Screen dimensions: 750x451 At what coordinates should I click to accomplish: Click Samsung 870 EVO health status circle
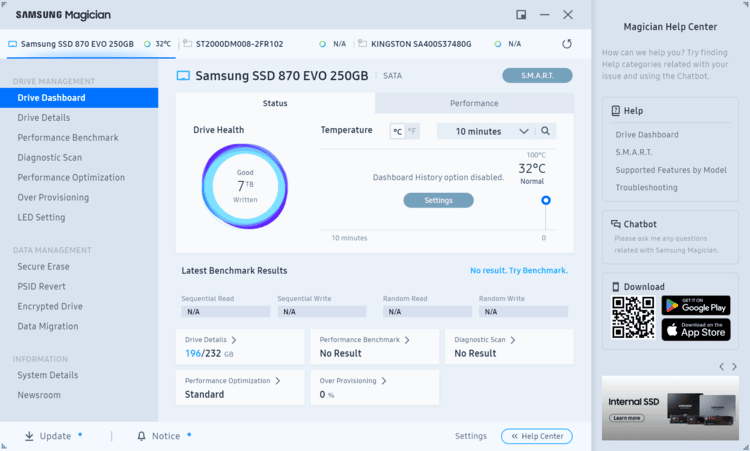147,44
